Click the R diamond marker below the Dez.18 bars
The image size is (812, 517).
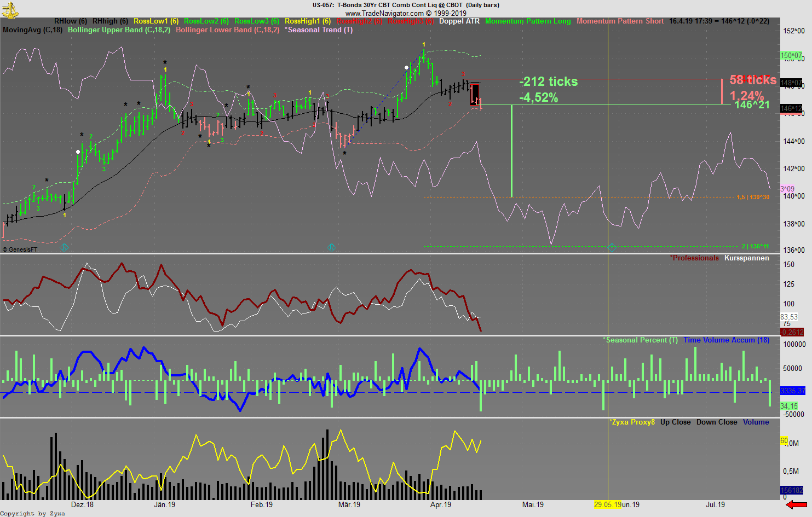[65, 247]
